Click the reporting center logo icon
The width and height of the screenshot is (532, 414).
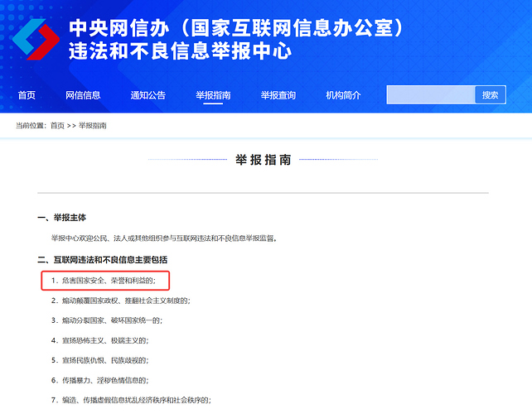click(x=36, y=40)
